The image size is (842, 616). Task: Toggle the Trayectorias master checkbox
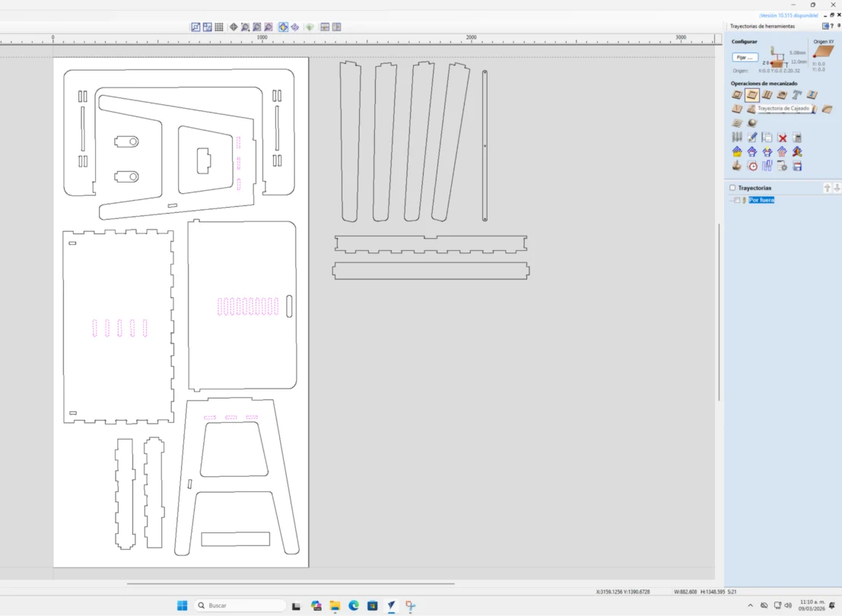coord(732,188)
